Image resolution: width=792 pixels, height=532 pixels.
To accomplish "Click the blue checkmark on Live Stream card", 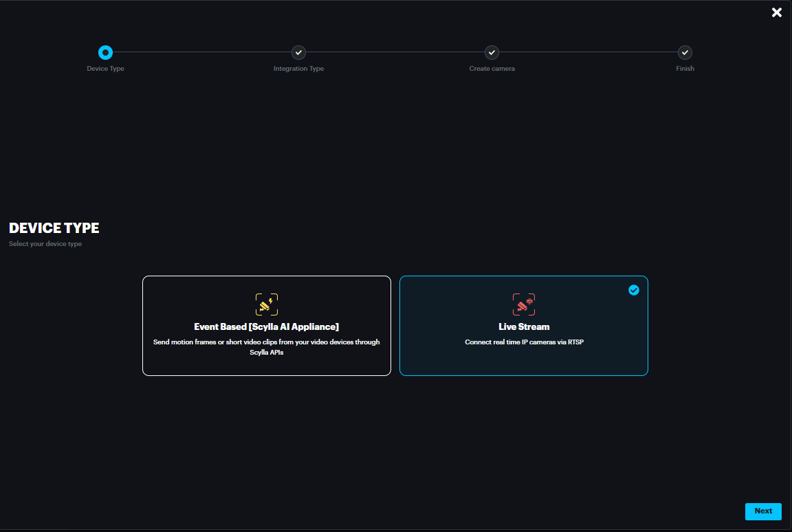I will click(x=634, y=290).
